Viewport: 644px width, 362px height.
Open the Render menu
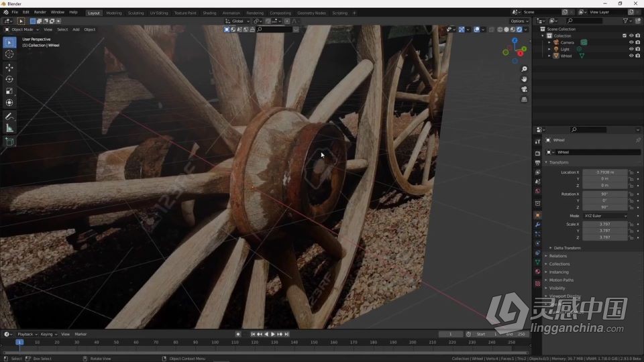coord(40,12)
